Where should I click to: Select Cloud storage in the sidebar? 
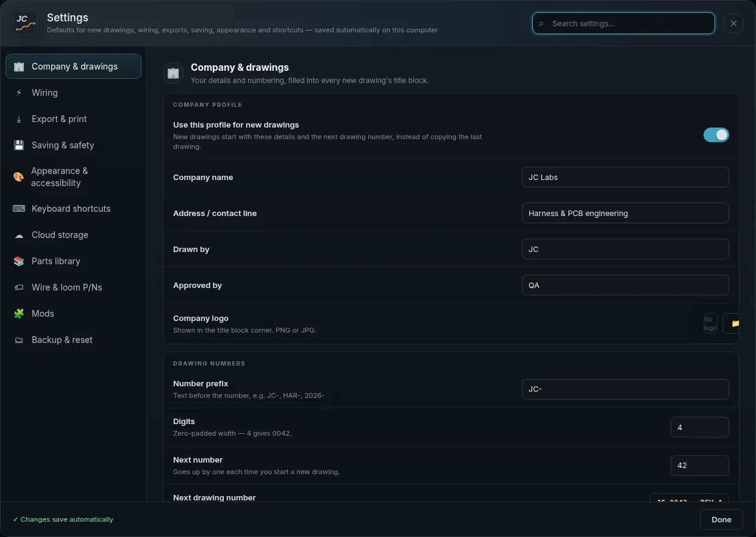coord(73,235)
